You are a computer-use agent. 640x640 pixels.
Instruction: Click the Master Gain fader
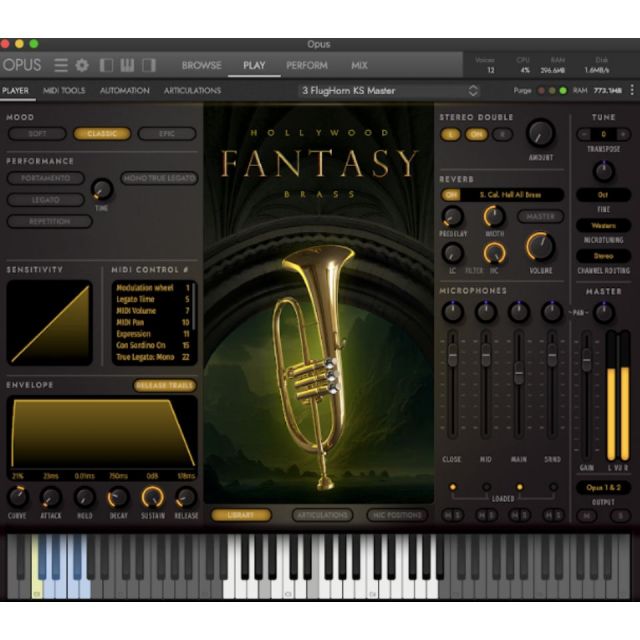point(587,360)
